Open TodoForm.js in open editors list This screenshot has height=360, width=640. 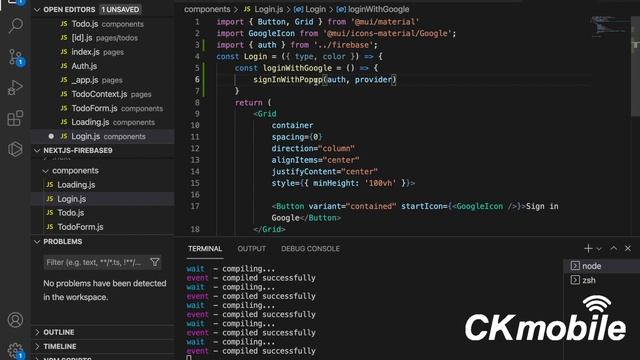point(103,108)
